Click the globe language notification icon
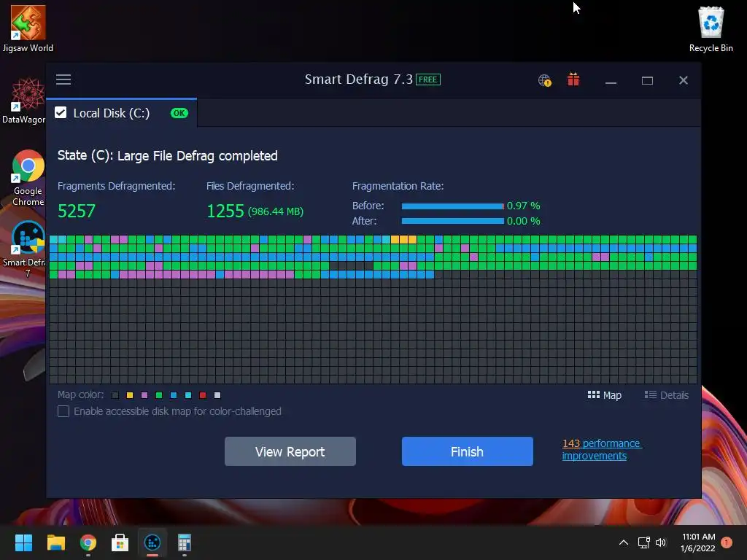The image size is (747, 560). [x=544, y=80]
